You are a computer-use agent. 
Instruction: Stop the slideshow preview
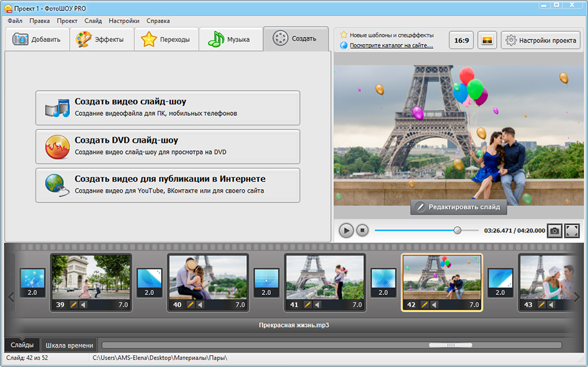(x=362, y=230)
